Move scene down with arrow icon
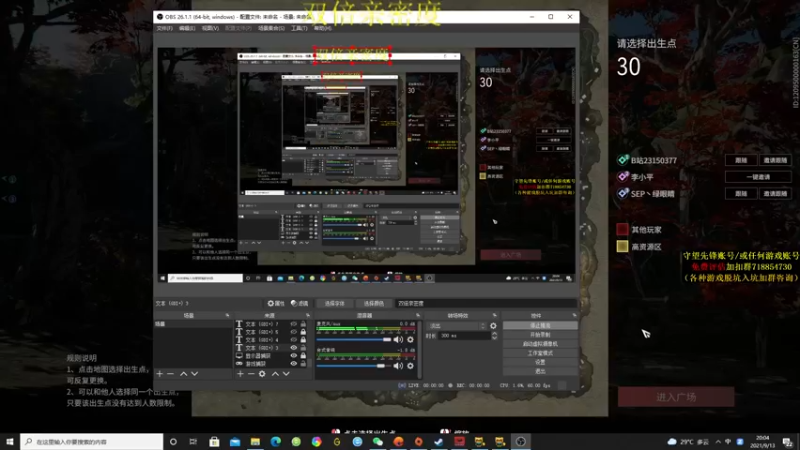Viewport: 800px width, 450px height. coord(194,374)
